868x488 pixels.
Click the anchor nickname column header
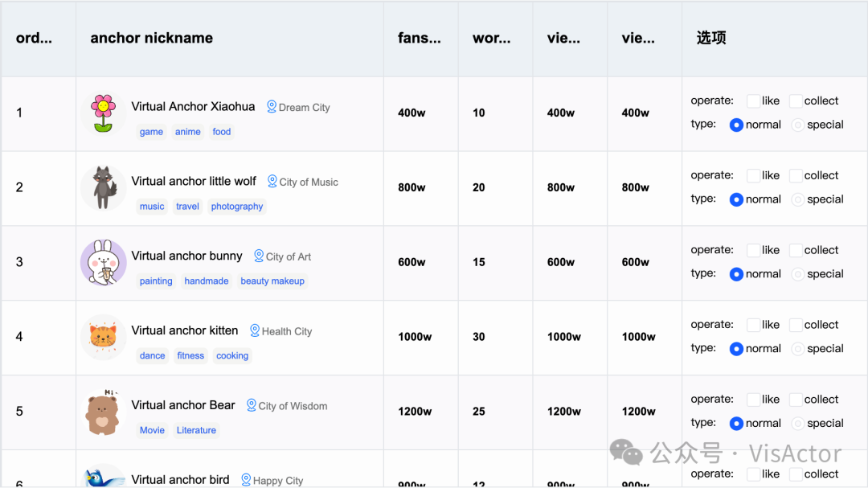[x=152, y=38]
